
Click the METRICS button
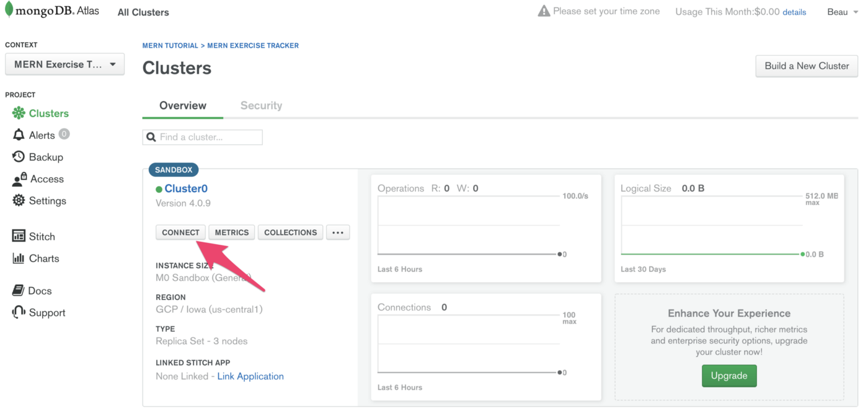[x=232, y=232]
